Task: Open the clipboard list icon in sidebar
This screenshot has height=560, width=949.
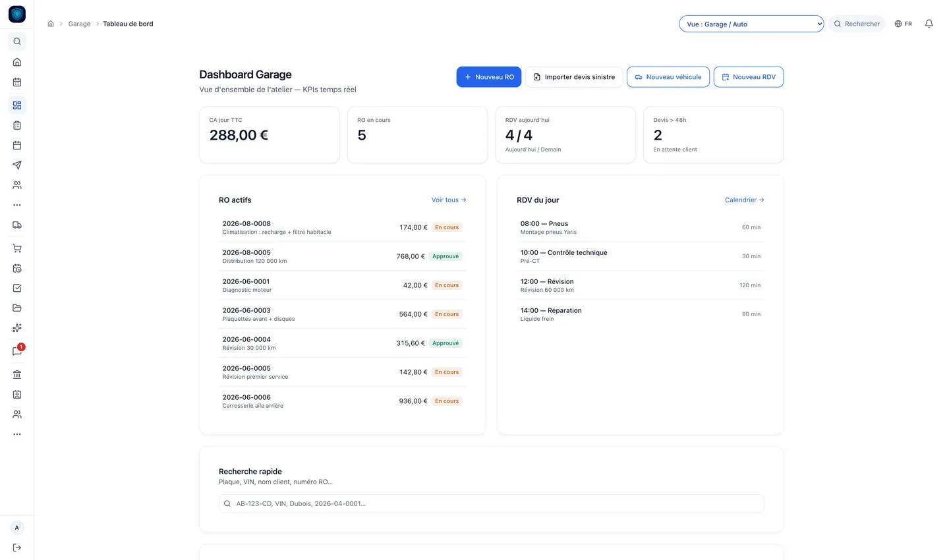Action: (17, 125)
